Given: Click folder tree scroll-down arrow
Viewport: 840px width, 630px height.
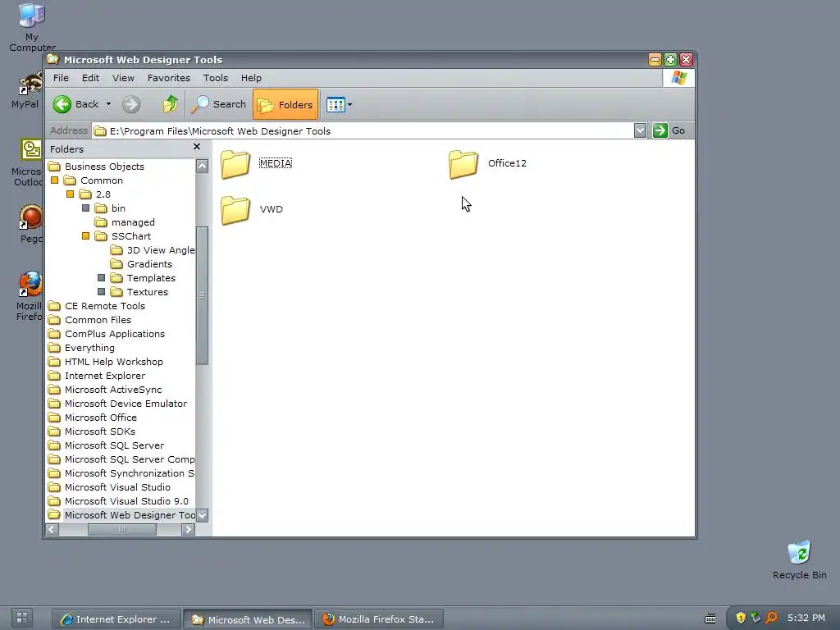Looking at the screenshot, I should coord(202,515).
